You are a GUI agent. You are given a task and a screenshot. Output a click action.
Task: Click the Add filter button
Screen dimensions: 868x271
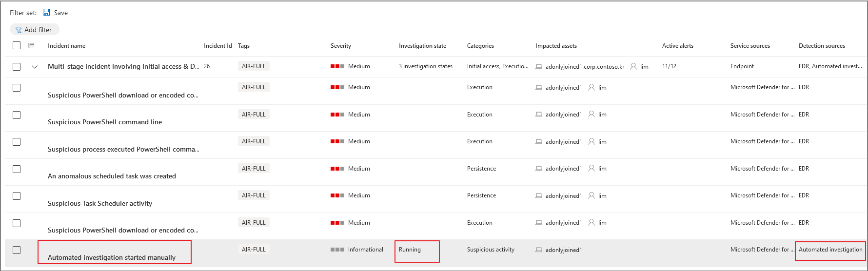click(34, 30)
